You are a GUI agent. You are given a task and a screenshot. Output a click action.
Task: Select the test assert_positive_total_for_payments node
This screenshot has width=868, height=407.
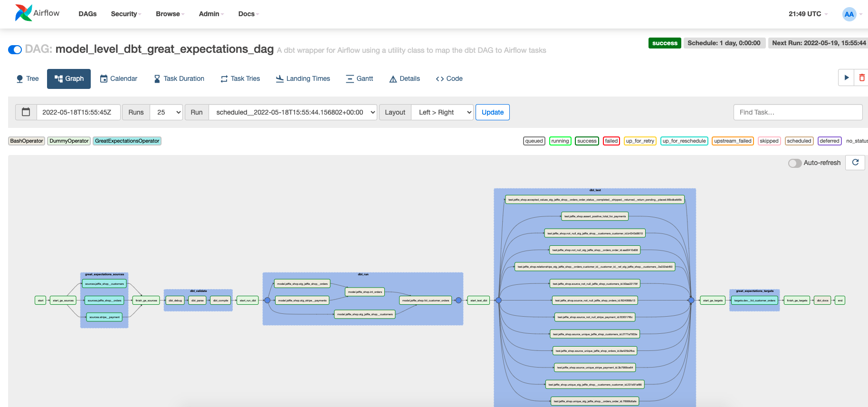[x=595, y=216]
